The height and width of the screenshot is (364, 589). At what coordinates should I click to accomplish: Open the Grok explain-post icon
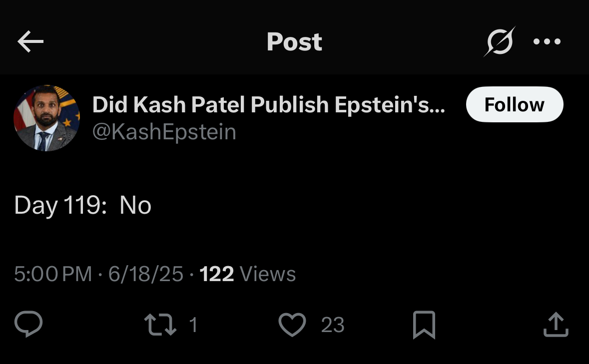tap(500, 41)
